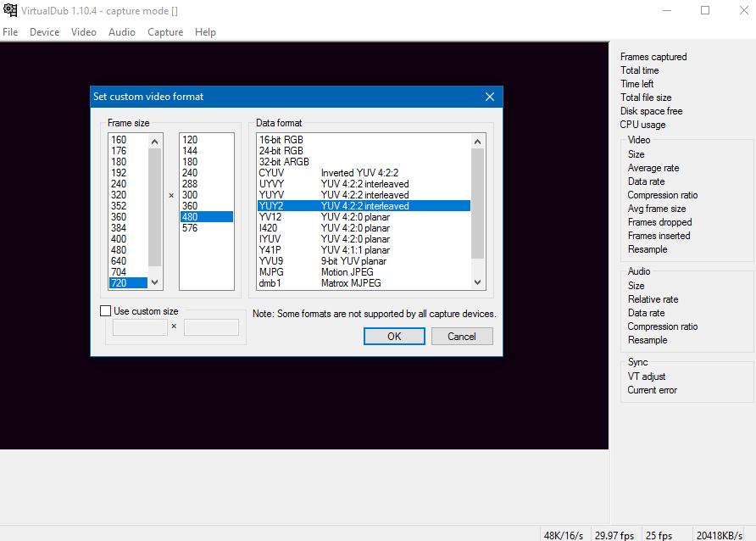Select the YV12 data format

point(364,217)
